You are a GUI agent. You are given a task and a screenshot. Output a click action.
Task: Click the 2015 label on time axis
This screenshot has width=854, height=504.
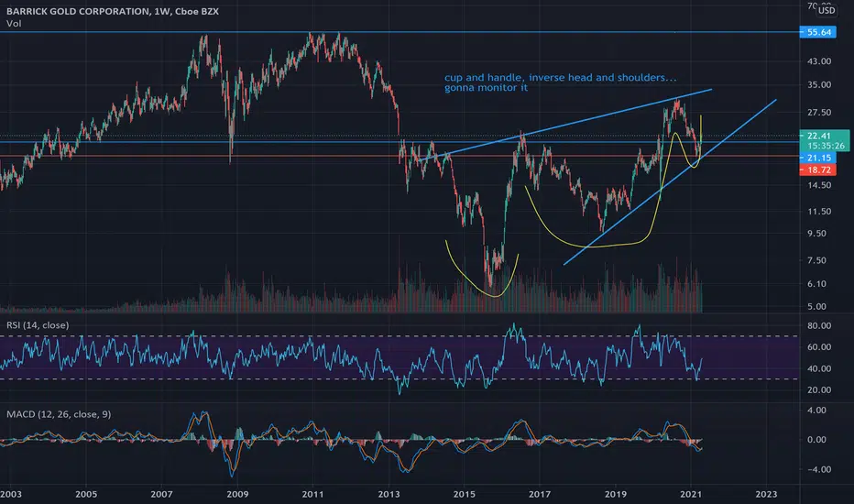point(464,494)
